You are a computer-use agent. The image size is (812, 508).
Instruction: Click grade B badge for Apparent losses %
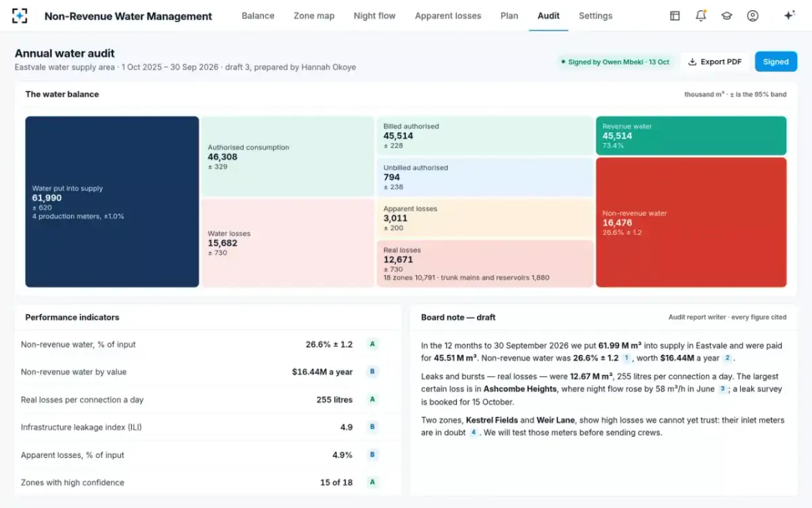coord(372,455)
